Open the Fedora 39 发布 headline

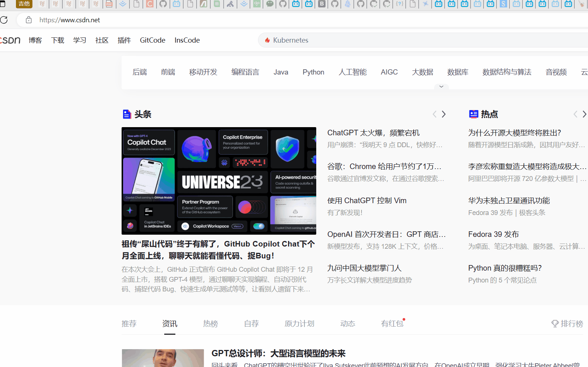point(493,234)
